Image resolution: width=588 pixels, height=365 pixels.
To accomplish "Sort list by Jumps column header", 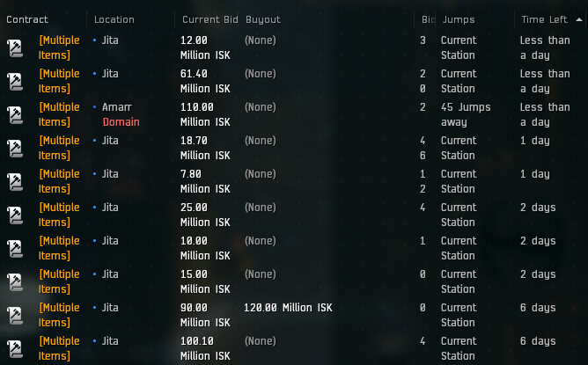I will (459, 20).
